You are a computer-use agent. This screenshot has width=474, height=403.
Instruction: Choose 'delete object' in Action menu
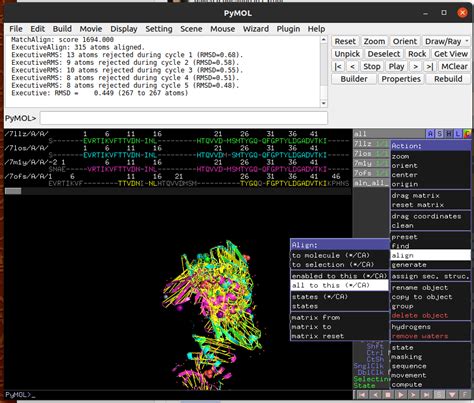coord(430,315)
